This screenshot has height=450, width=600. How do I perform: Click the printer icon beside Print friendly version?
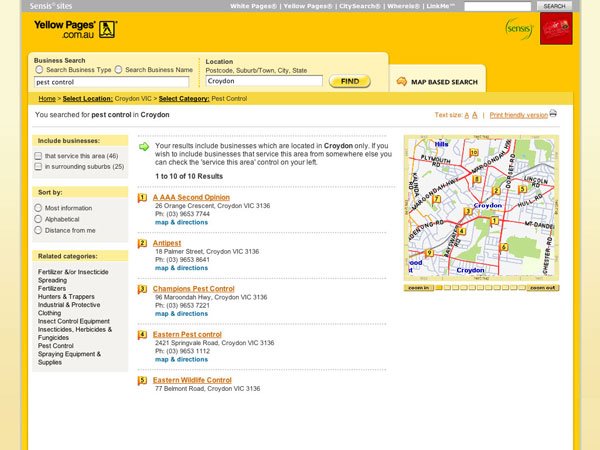coord(553,114)
